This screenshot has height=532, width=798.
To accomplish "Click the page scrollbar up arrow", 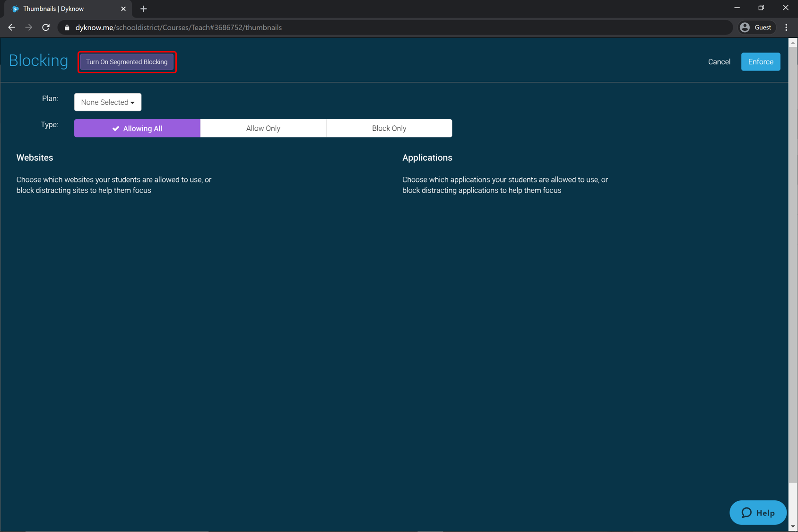I will [793, 43].
